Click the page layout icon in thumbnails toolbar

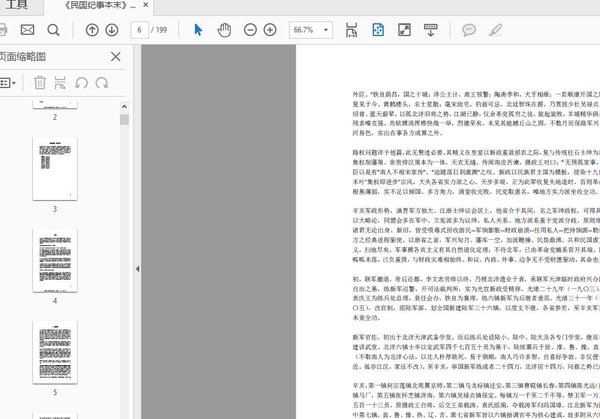point(60,83)
